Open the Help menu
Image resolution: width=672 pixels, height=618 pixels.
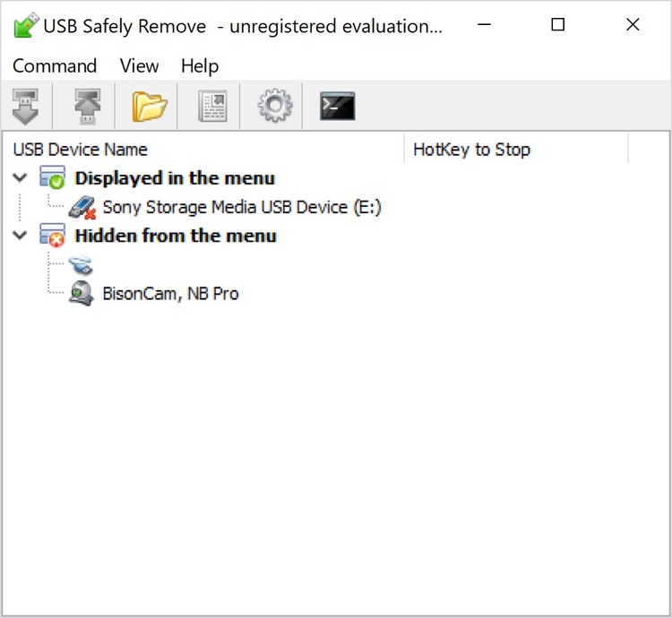200,66
